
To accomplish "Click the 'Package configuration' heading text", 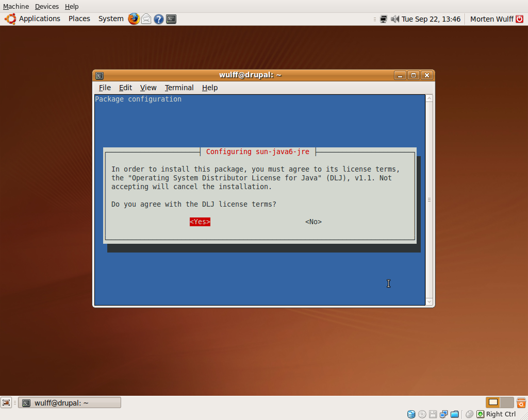I will [x=138, y=99].
